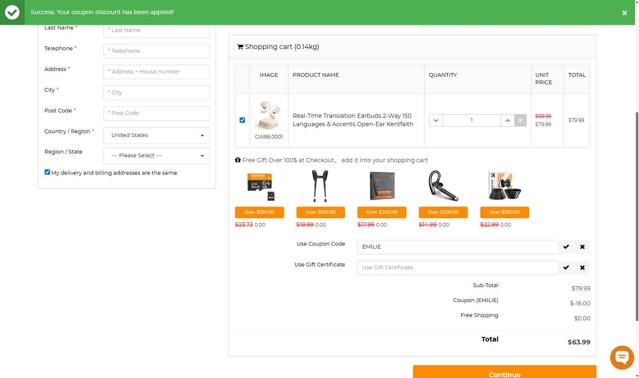Click the shopping cart icon in header
Viewport: 639px width, 378px height.
click(240, 46)
